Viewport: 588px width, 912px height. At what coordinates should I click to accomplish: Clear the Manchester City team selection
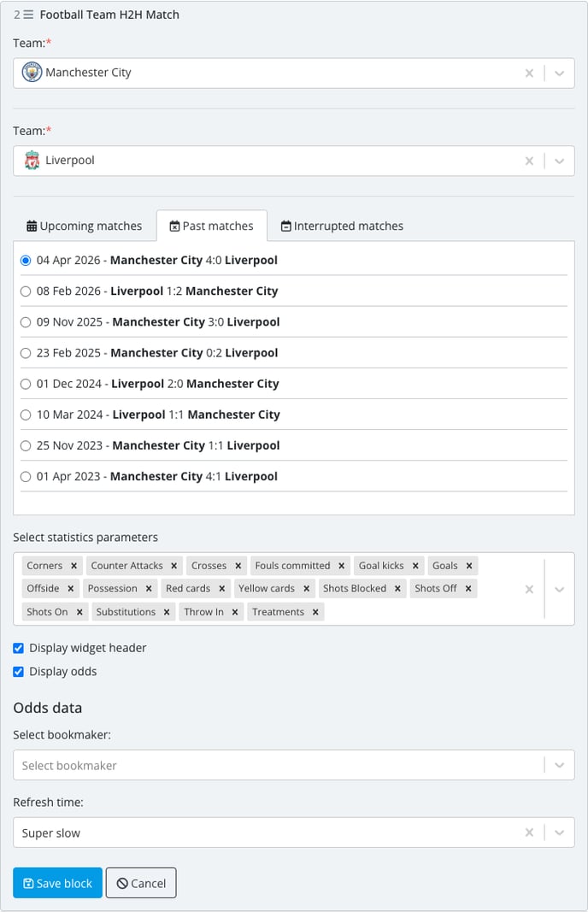(x=529, y=74)
